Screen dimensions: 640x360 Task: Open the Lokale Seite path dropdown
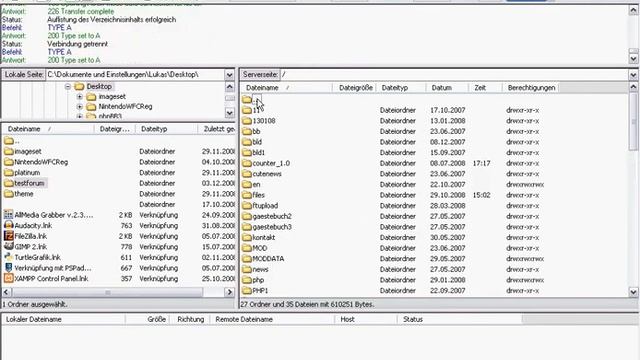click(229, 75)
